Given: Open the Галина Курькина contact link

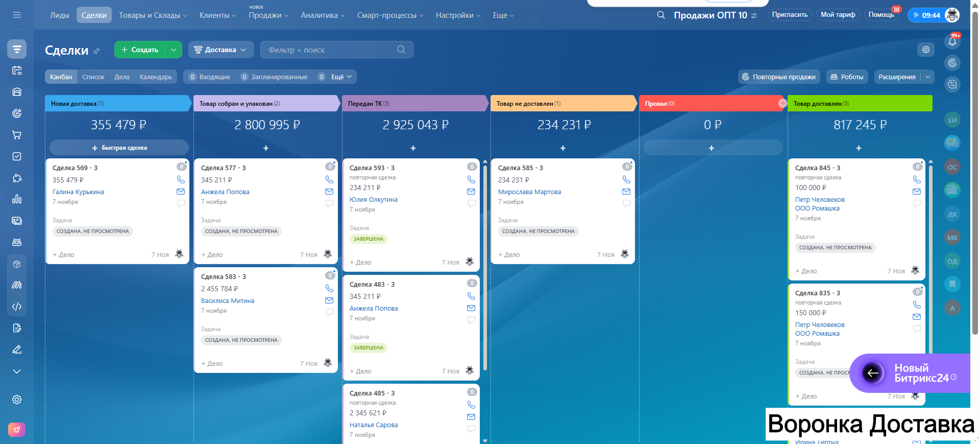Looking at the screenshot, I should coord(78,192).
